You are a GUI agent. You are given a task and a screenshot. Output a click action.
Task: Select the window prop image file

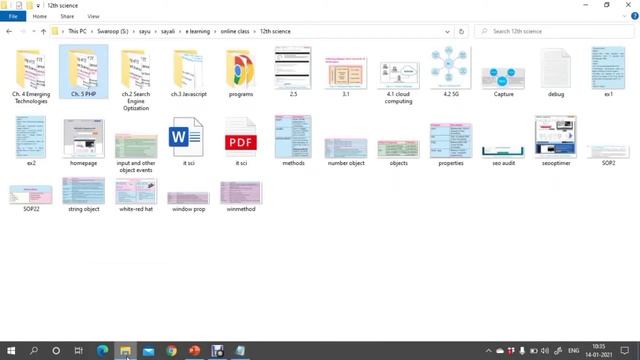pos(189,202)
